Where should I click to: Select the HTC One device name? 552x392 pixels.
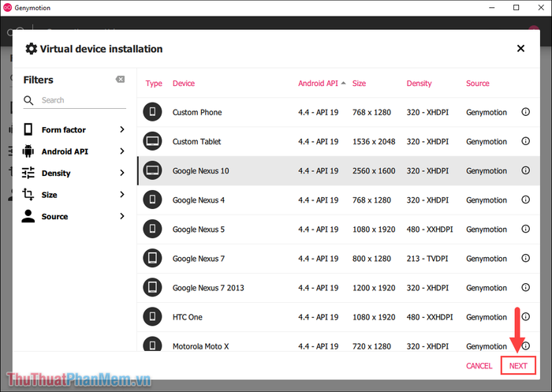pos(188,317)
